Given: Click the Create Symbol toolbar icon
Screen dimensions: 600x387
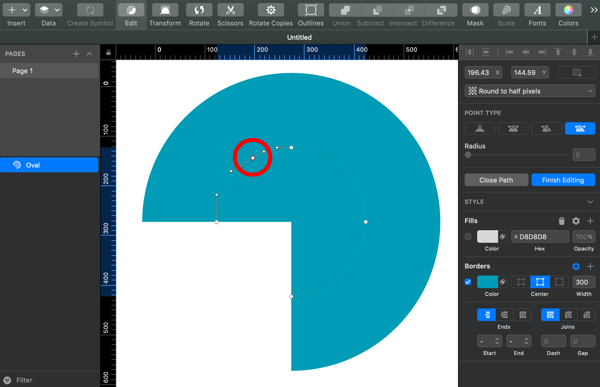Looking at the screenshot, I should click(x=90, y=10).
